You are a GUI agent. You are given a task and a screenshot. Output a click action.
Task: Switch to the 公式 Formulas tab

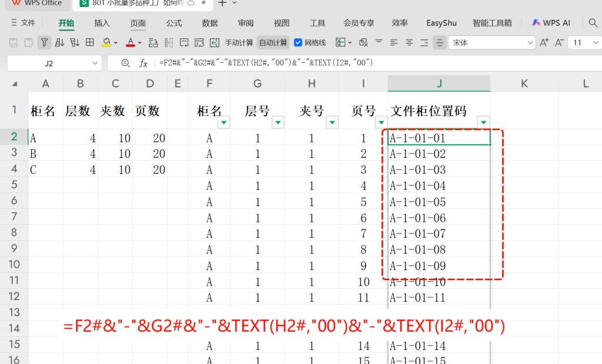[x=174, y=23]
